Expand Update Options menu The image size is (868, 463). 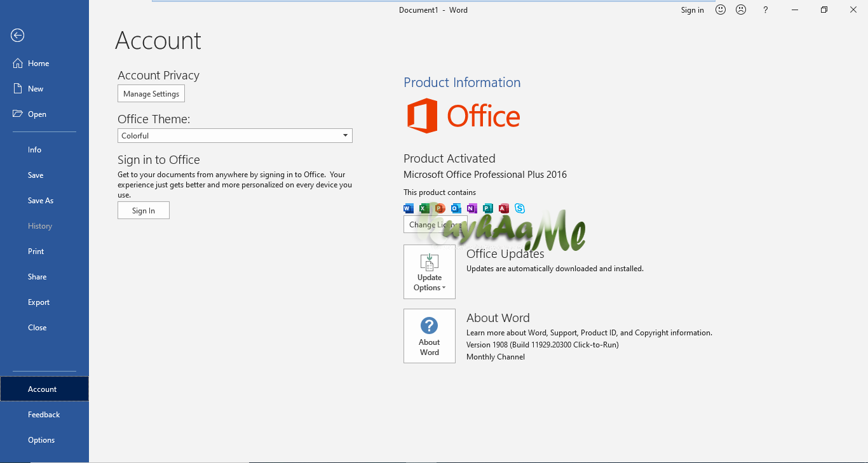tap(430, 272)
